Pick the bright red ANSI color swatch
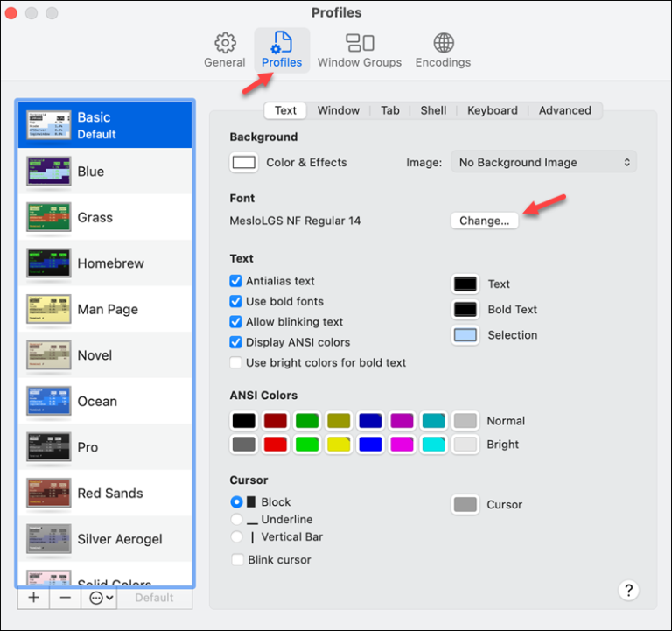This screenshot has width=672, height=631. (276, 445)
